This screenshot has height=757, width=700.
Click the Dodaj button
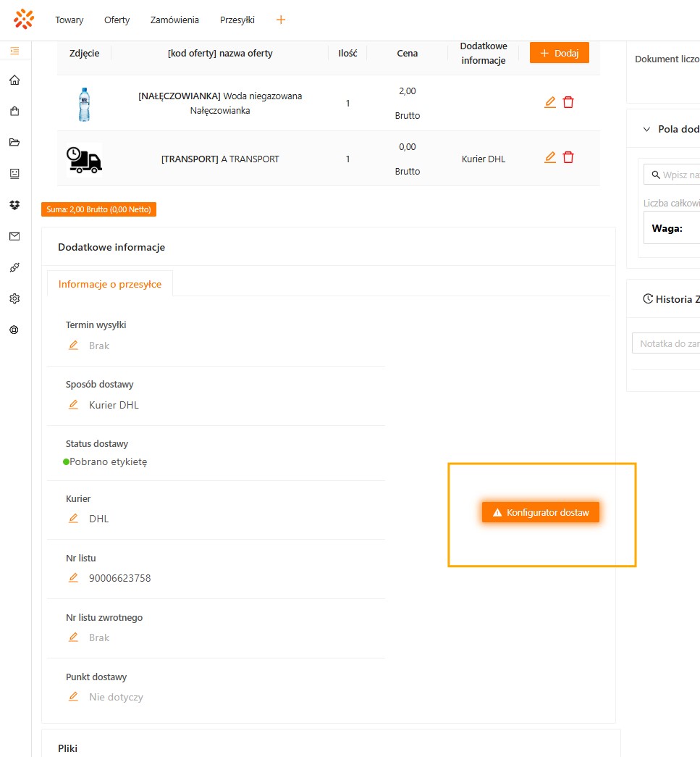(559, 53)
